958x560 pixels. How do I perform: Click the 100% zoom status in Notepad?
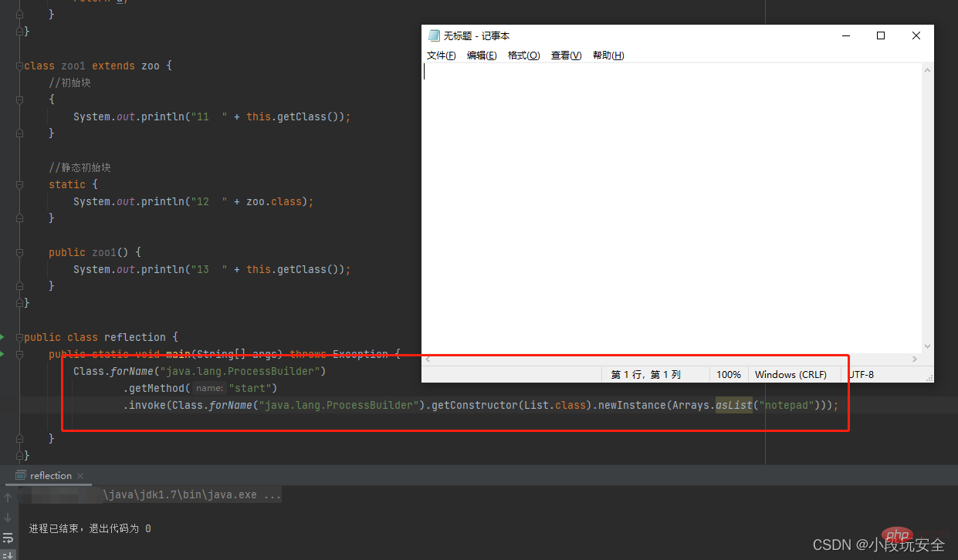click(x=729, y=374)
